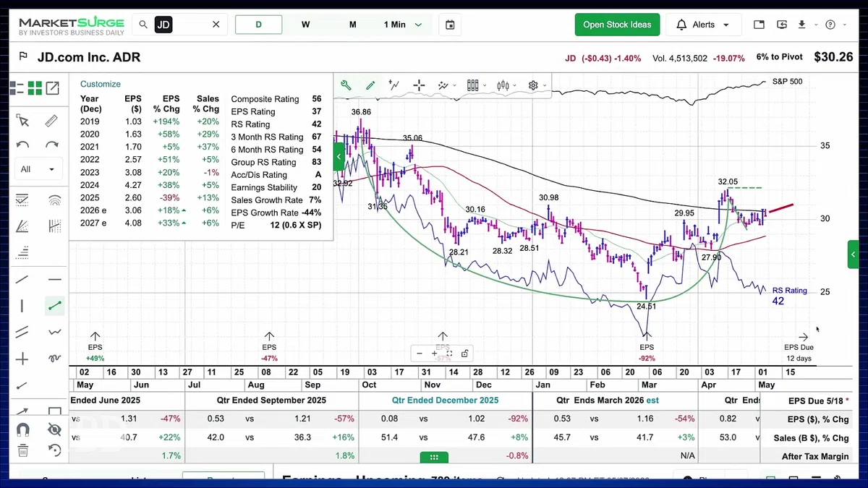This screenshot has width=868, height=488.
Task: Toggle the magnet snap mode
Action: 22,429
